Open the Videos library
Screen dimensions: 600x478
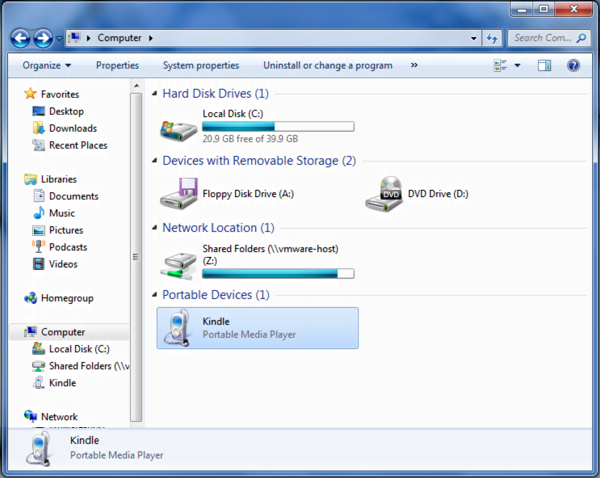click(x=63, y=264)
